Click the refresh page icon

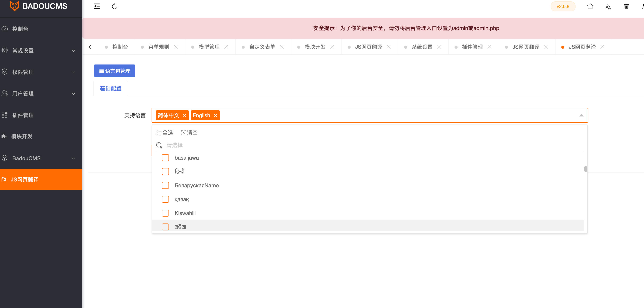click(114, 6)
